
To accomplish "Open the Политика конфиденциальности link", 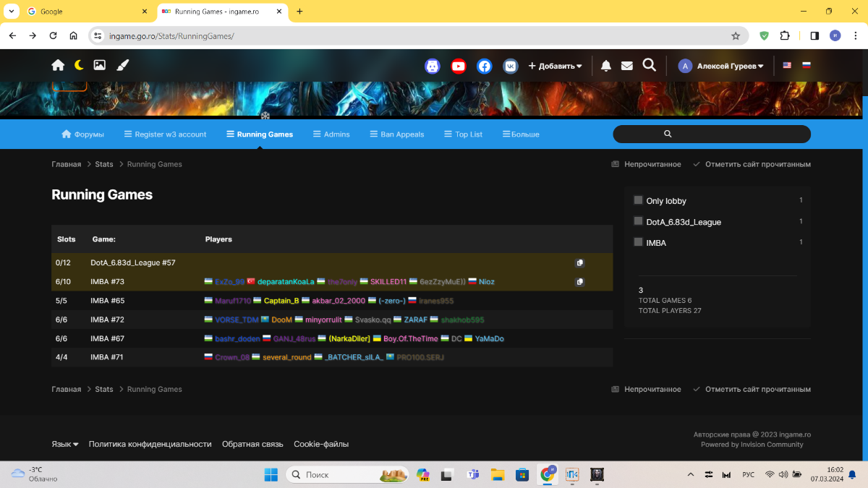I will point(150,444).
